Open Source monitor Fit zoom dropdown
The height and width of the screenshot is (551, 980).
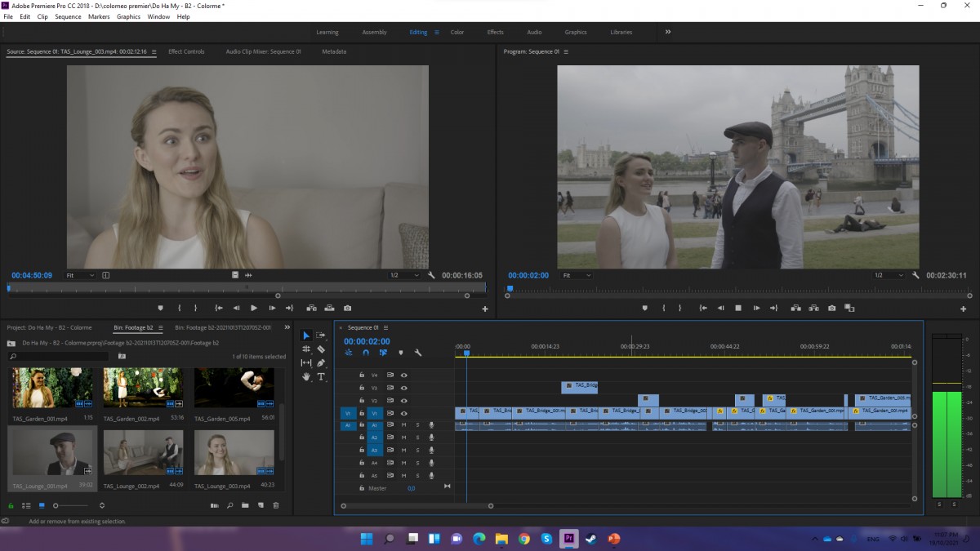click(80, 275)
